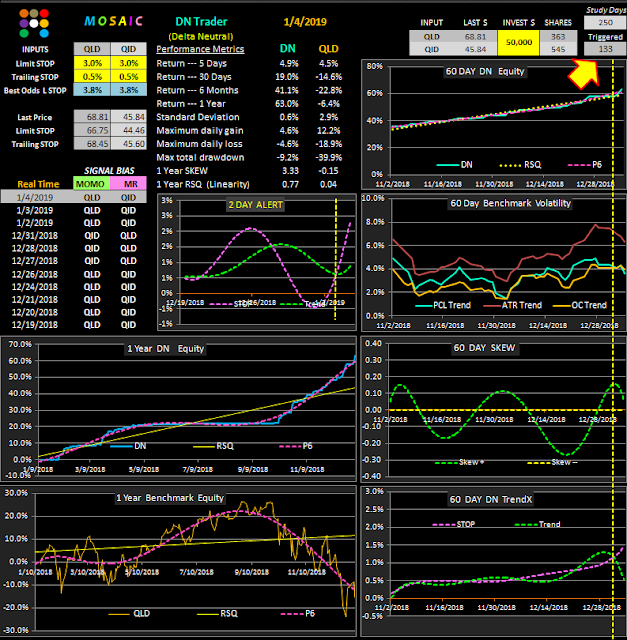
Task: Select the QID SHARES 545 cell
Action: pos(558,49)
